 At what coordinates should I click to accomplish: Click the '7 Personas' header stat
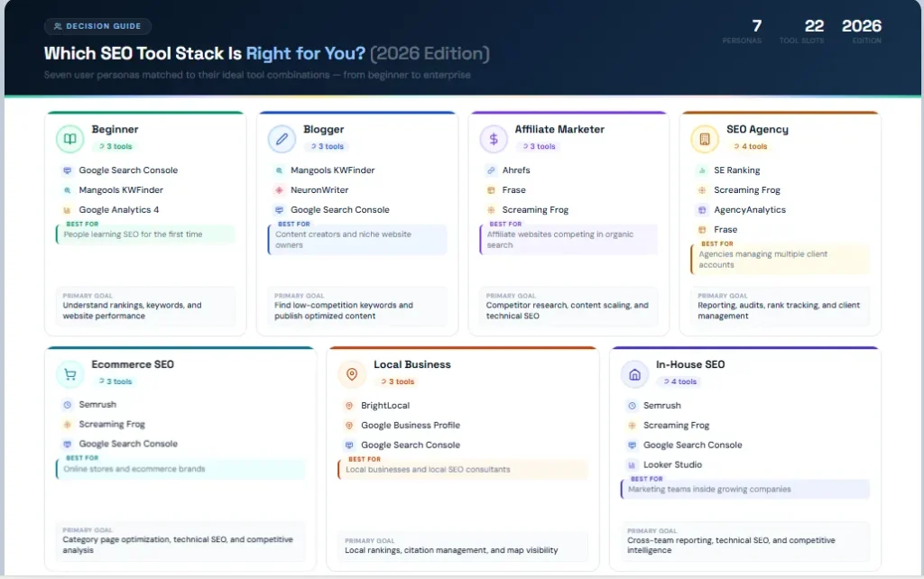pyautogui.click(x=742, y=32)
